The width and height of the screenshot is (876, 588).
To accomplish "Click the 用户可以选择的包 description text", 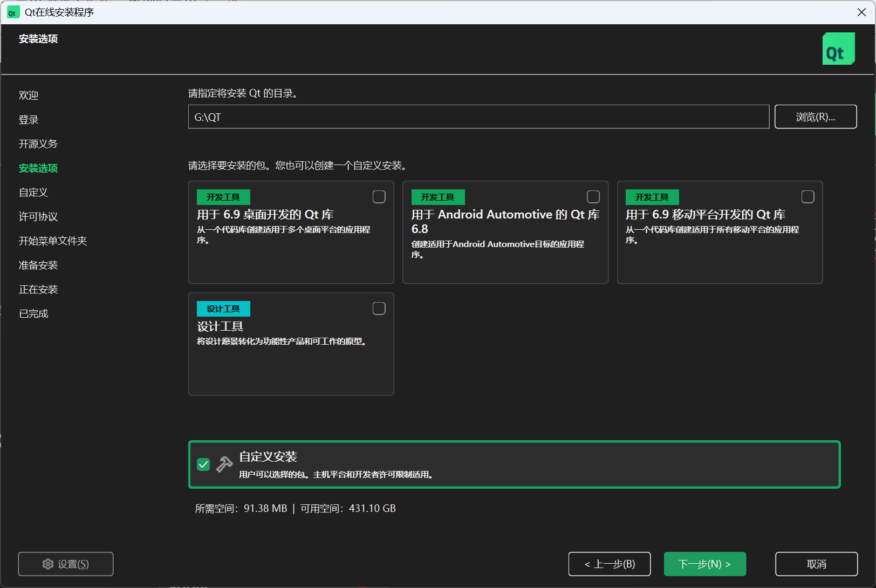I will (x=337, y=475).
